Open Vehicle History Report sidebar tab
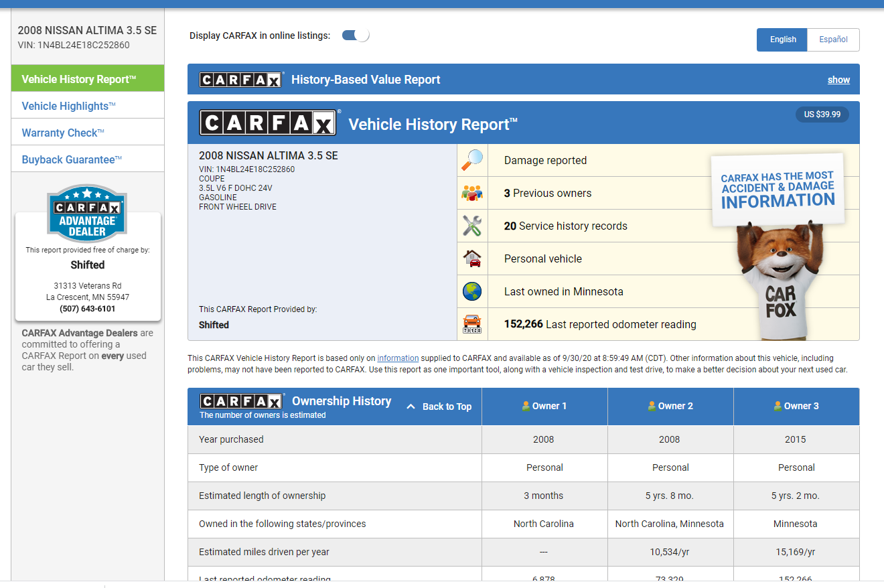Image resolution: width=884 pixels, height=588 pixels. (x=88, y=78)
